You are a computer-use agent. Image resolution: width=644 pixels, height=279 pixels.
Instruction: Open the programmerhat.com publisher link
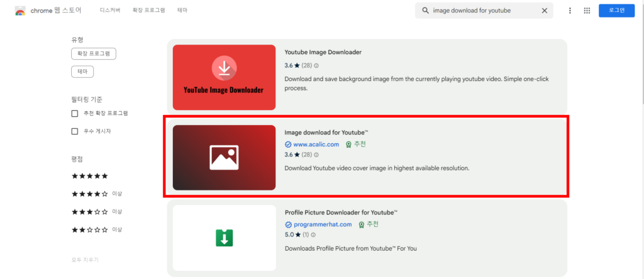coord(323,224)
